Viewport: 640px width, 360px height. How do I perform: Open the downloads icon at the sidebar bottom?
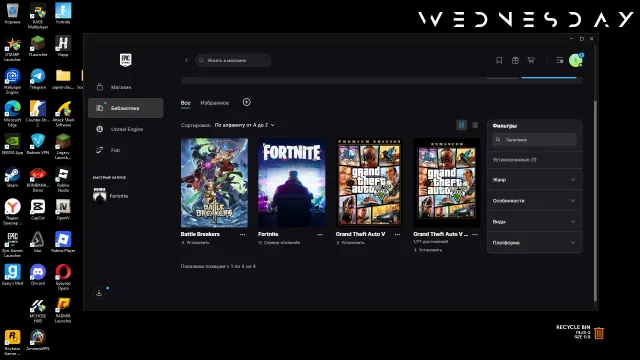[99, 293]
